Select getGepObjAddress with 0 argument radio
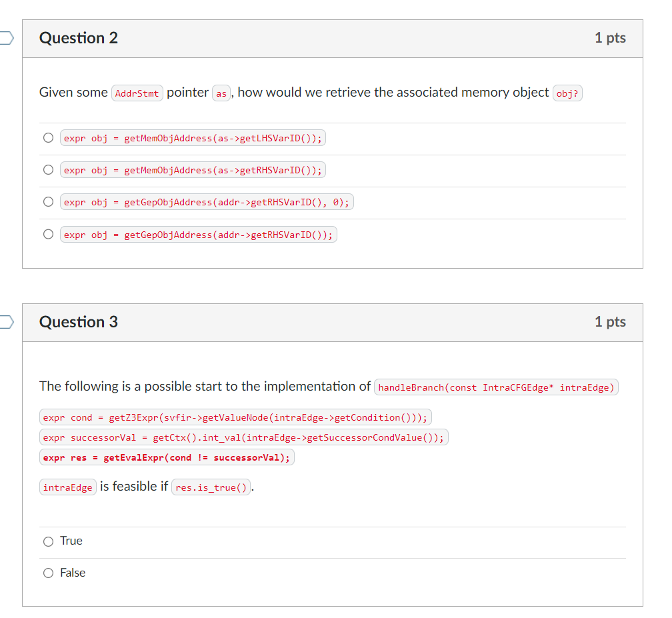Viewport: 672px width, 618px height. click(x=49, y=201)
